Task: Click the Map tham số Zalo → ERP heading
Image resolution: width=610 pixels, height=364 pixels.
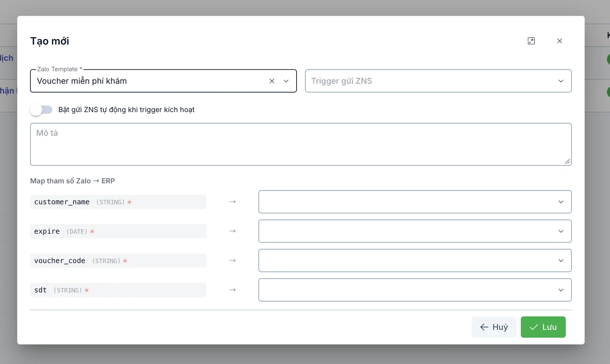Action: pos(72,181)
